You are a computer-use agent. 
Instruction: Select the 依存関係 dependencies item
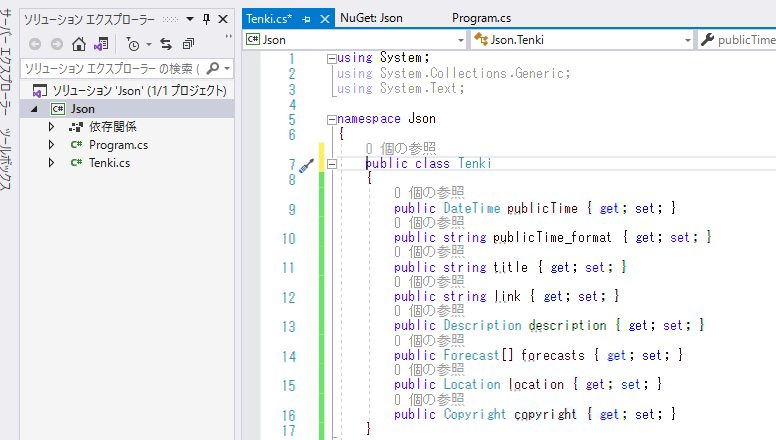point(112,127)
